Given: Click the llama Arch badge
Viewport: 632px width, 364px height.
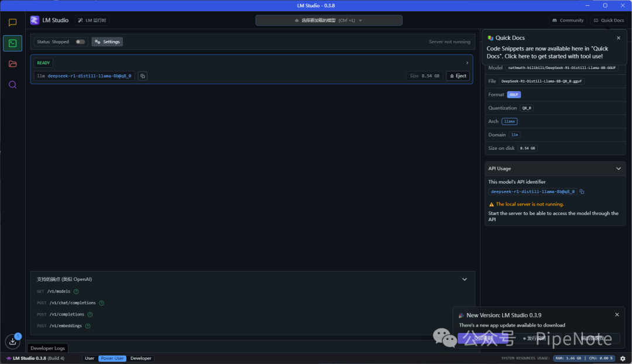Looking at the screenshot, I should coord(510,121).
